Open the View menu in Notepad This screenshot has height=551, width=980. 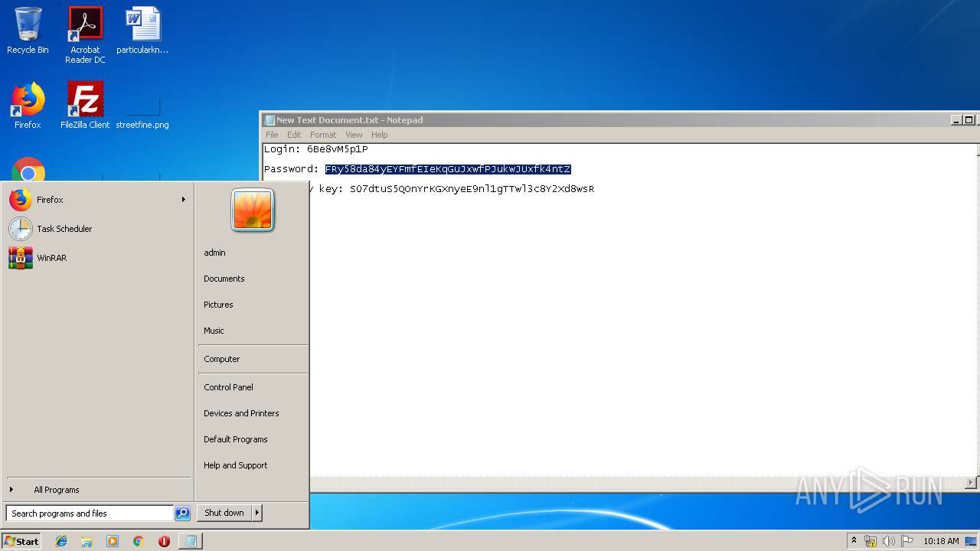click(x=354, y=135)
